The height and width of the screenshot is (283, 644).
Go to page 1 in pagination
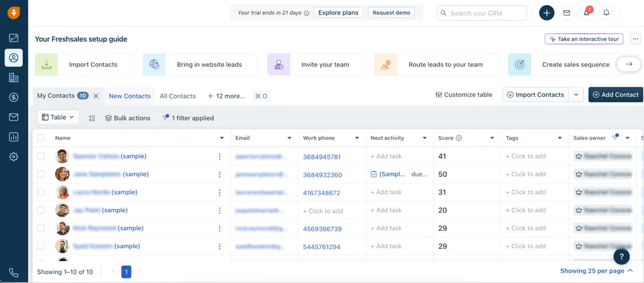point(126,272)
